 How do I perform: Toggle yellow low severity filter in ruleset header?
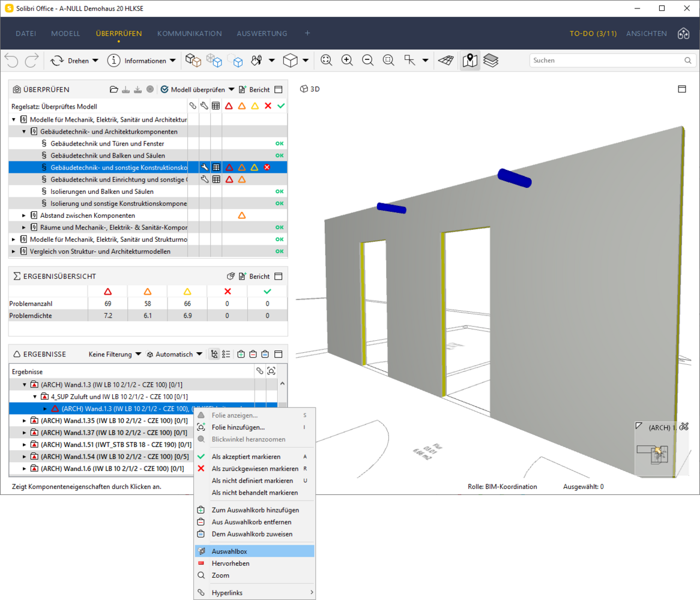point(255,106)
